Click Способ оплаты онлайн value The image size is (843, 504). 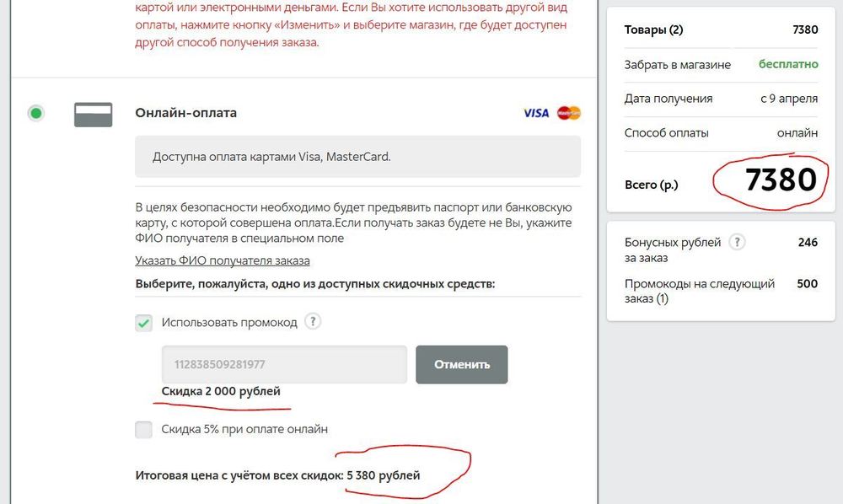797,132
